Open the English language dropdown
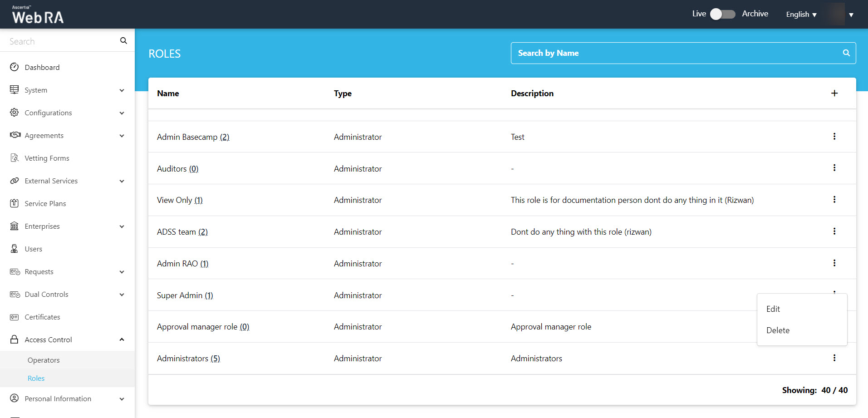Screen dimensions: 868x418 [x=801, y=15]
